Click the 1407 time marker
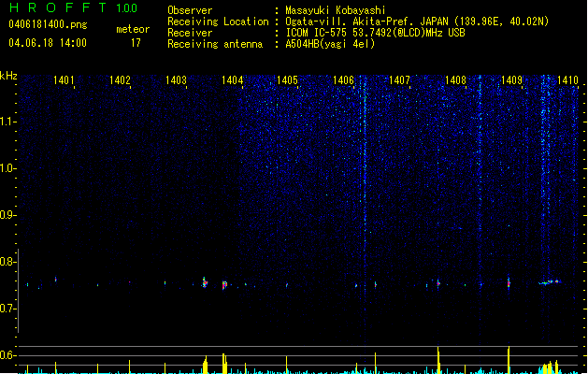Viewport: 588px width, 374px height. (399, 80)
